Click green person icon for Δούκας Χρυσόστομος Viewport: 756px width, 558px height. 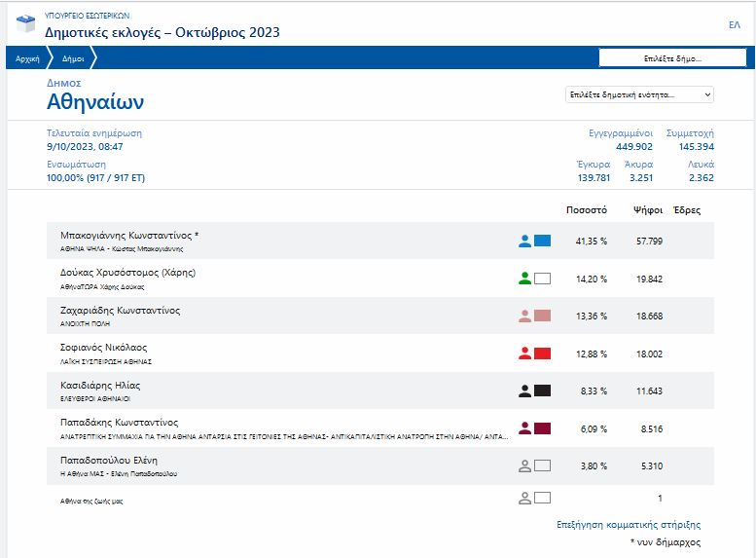pyautogui.click(x=525, y=279)
